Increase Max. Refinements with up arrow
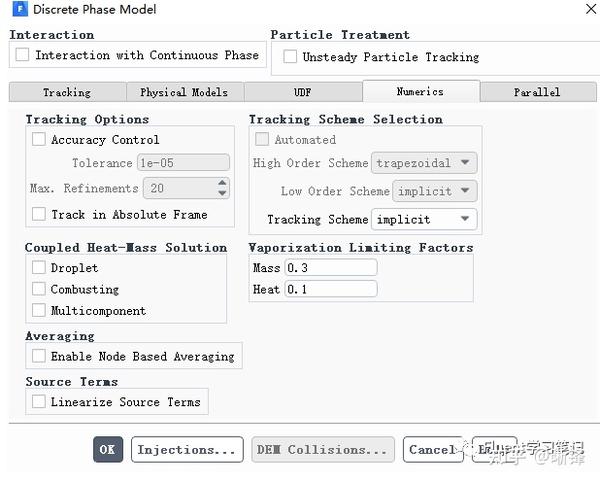The image size is (600, 482). pyautogui.click(x=222, y=183)
